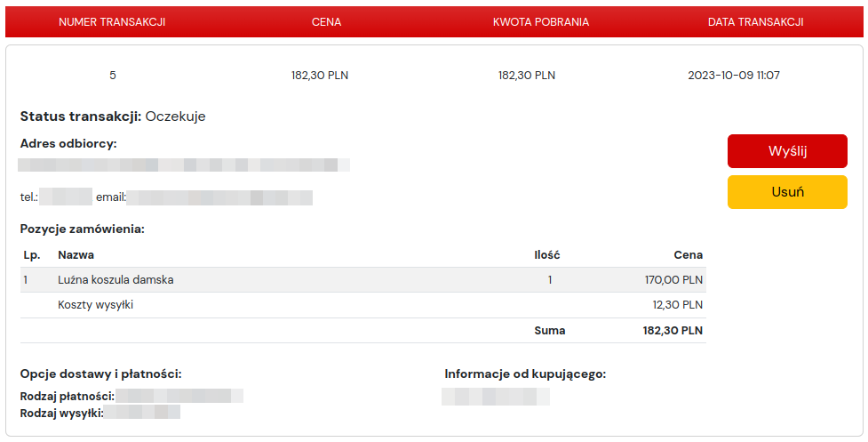Select the KWOTA POBRANIA header

pyautogui.click(x=540, y=22)
